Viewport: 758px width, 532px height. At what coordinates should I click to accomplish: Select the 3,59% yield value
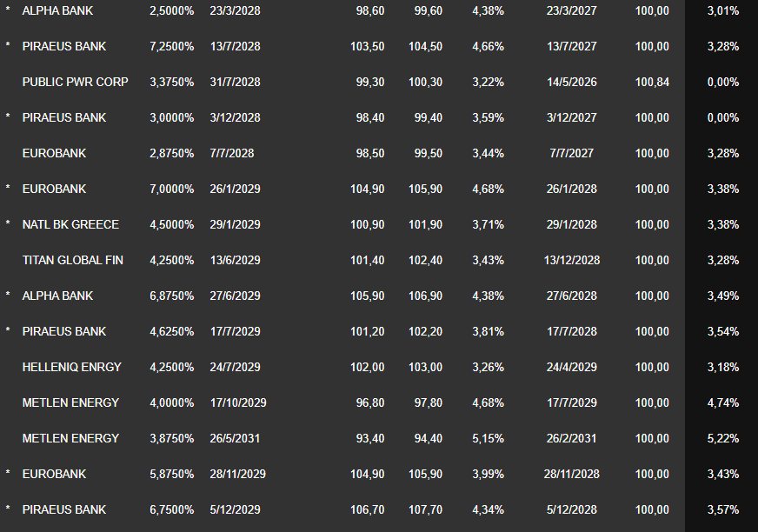(x=489, y=117)
